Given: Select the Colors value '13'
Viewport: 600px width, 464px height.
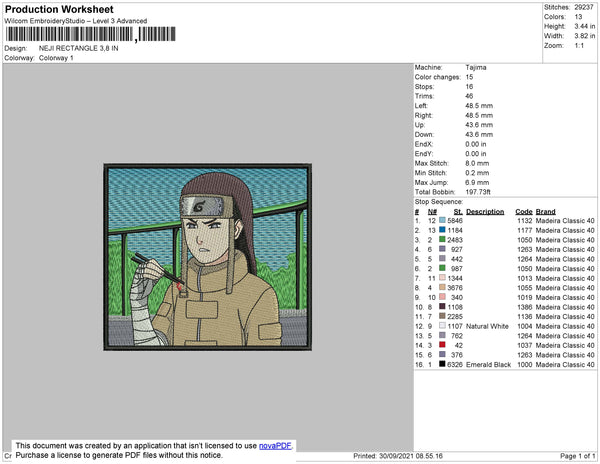Looking at the screenshot, I should [578, 17].
